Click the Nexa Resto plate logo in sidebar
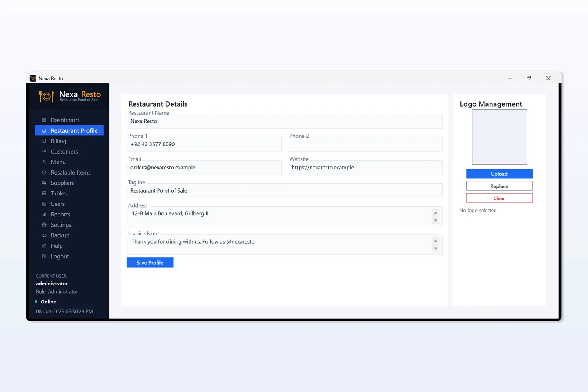This screenshot has width=588, height=392. pos(47,96)
